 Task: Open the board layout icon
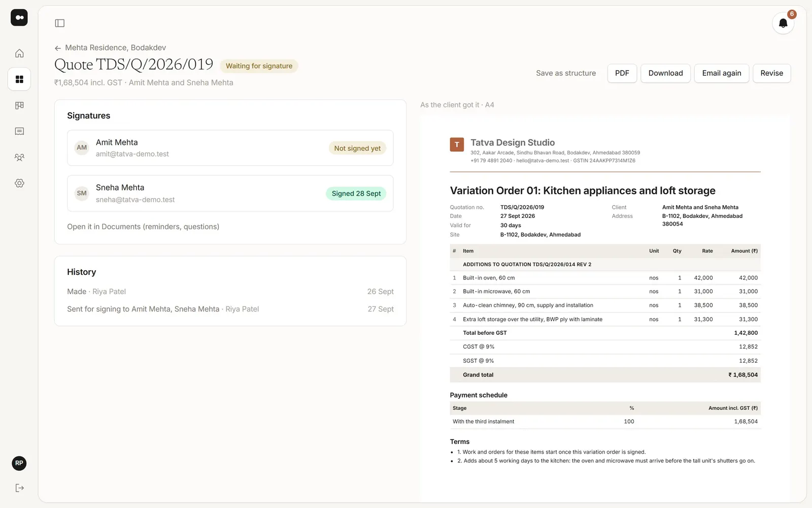[19, 105]
